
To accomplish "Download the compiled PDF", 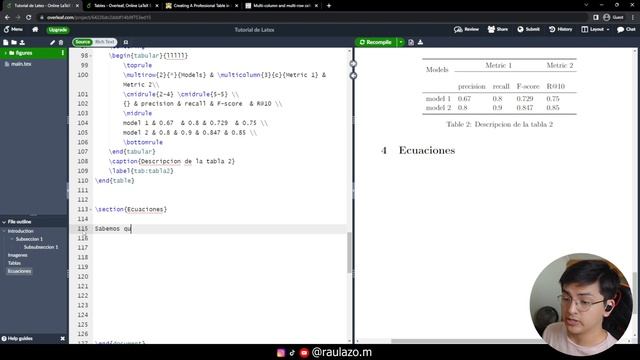I will 420,42.
